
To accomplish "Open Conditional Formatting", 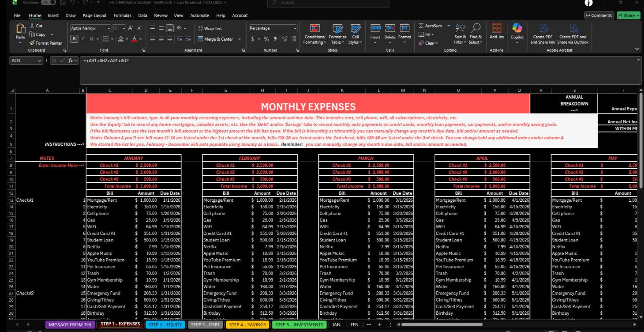I will coord(315,35).
